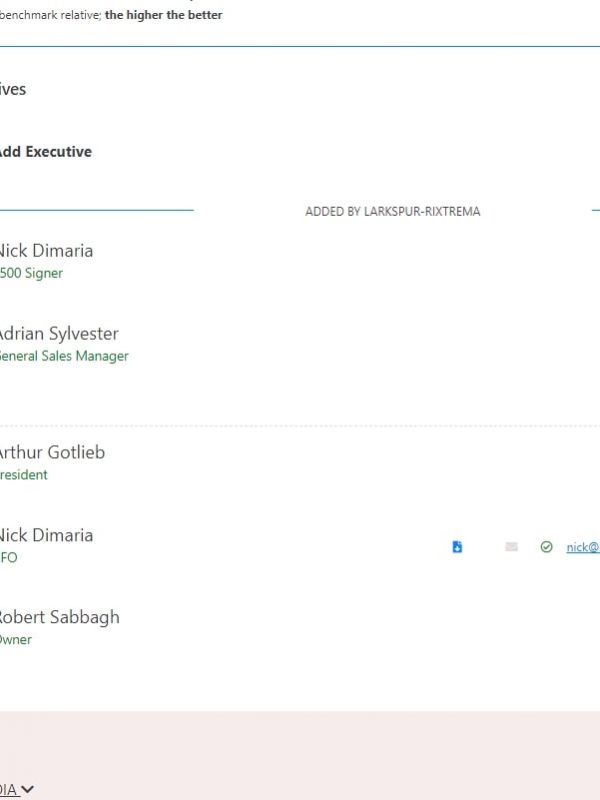The image size is (600, 800).
Task: Click the Executives section heading
Action: tap(13, 89)
